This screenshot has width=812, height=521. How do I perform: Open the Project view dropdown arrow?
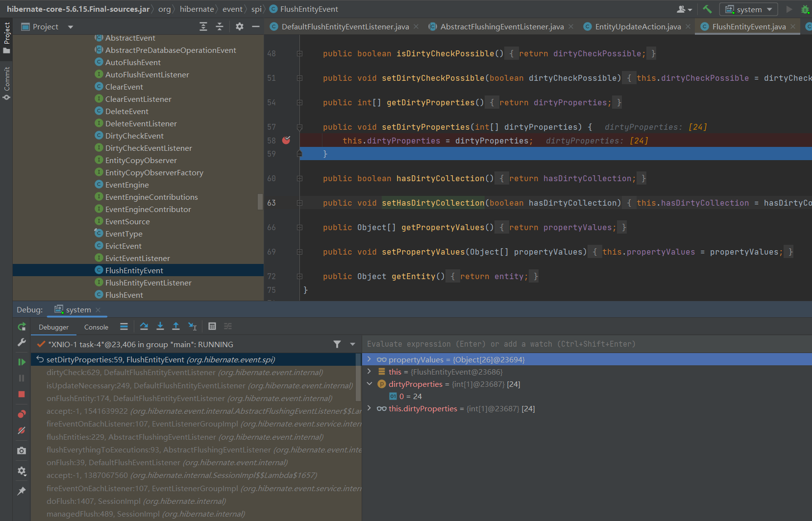pyautogui.click(x=71, y=27)
